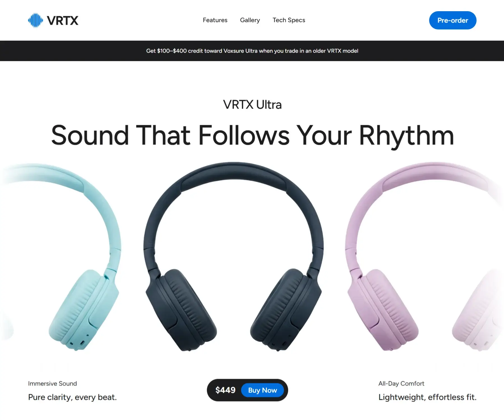Click the Buy Now button
Viewport: 504px width, 420px height.
pos(262,390)
